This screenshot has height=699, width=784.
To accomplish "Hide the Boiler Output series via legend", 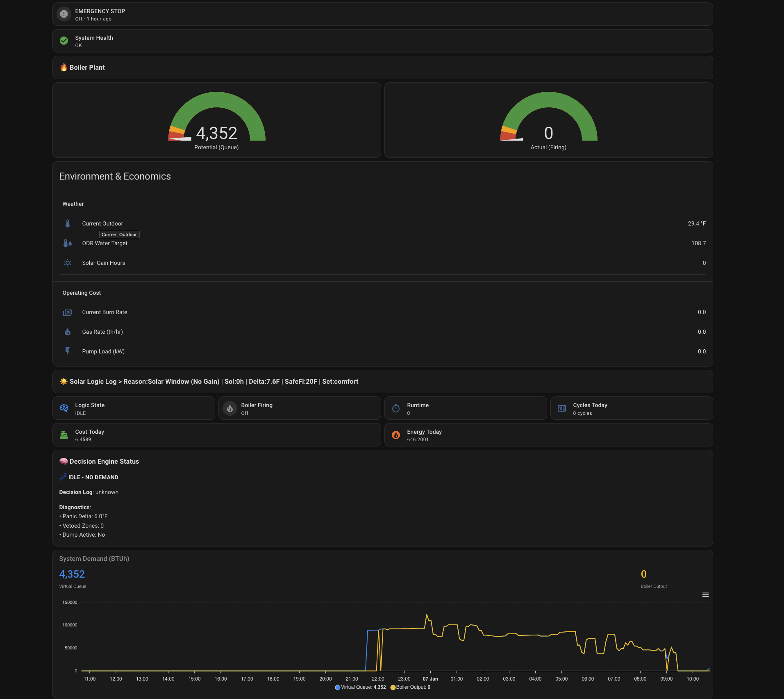I will [411, 687].
